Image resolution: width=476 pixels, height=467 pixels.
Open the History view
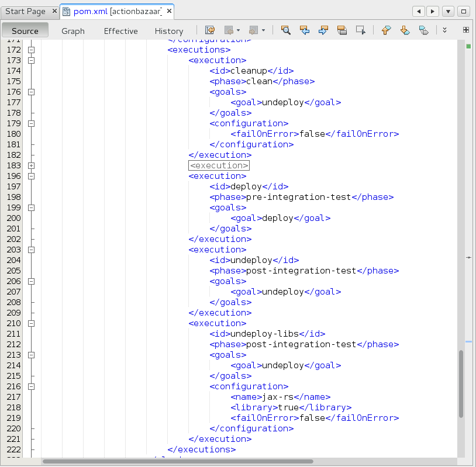(169, 31)
